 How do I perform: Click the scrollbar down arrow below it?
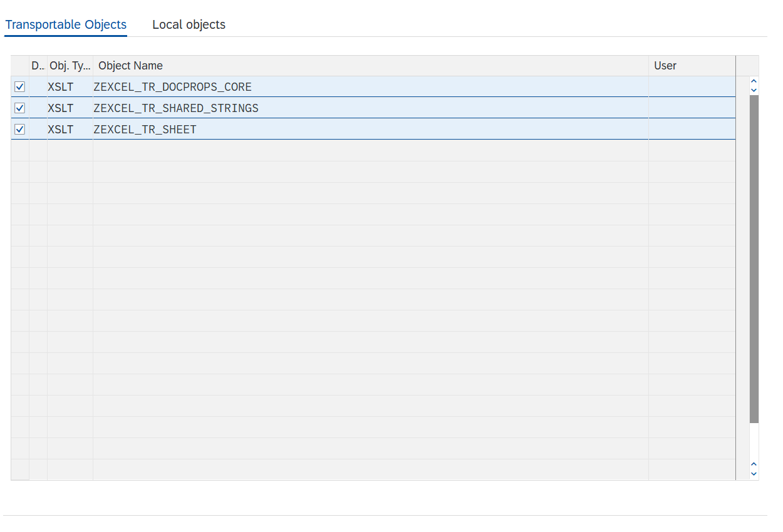point(754,90)
